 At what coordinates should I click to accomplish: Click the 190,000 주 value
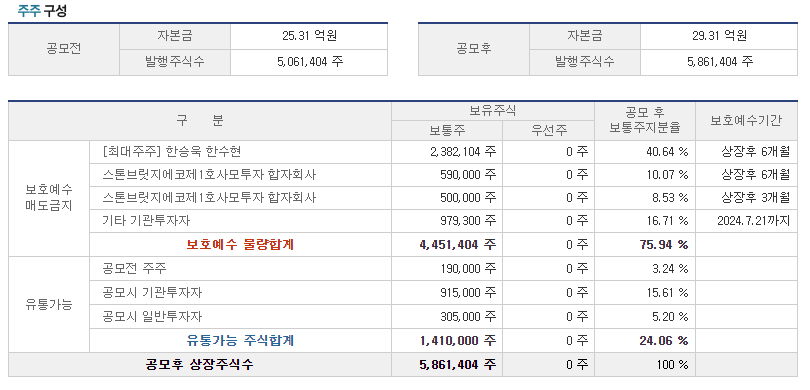(x=468, y=269)
